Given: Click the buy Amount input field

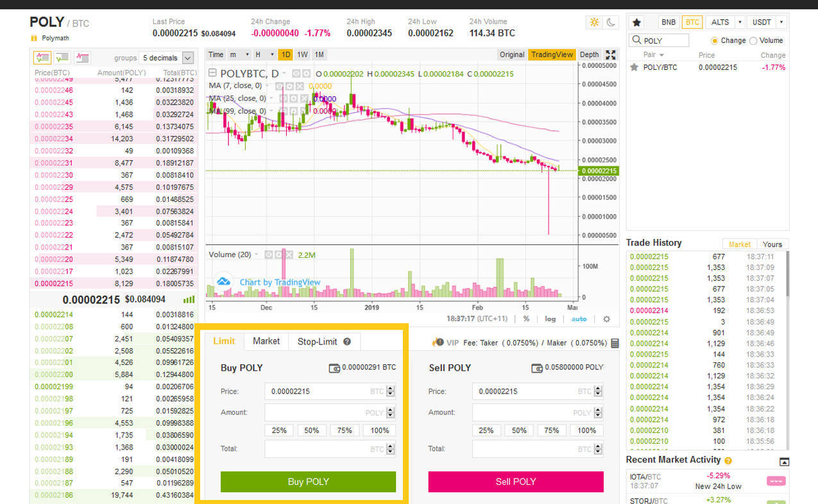Looking at the screenshot, I should point(330,412).
